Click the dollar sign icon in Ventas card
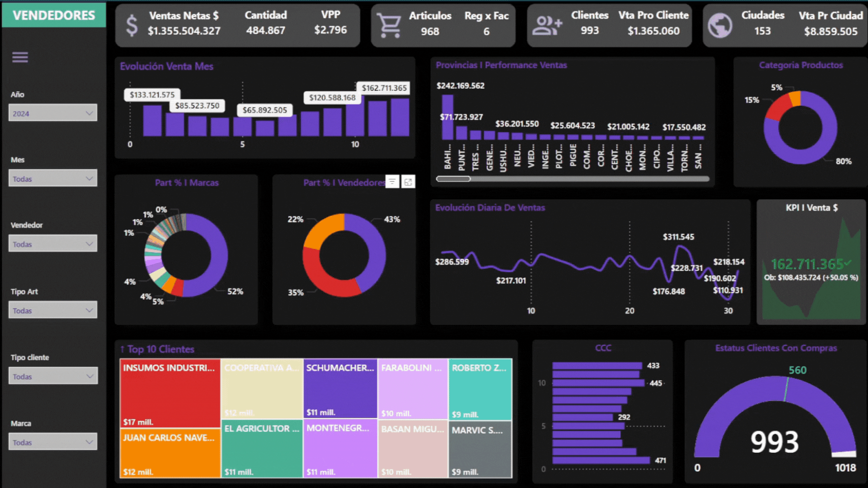The image size is (868, 488). point(132,25)
